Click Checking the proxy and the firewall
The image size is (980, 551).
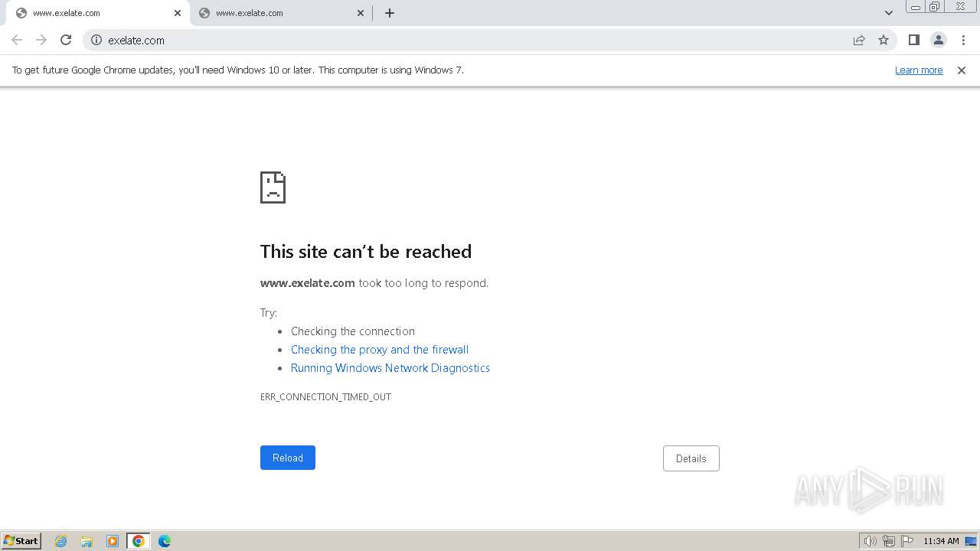click(x=380, y=350)
